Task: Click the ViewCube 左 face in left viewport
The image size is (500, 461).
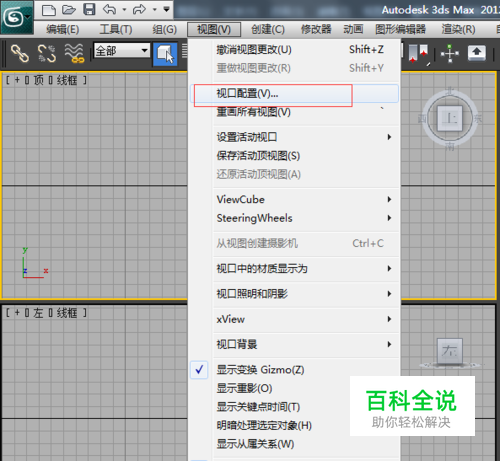Action: click(450, 351)
